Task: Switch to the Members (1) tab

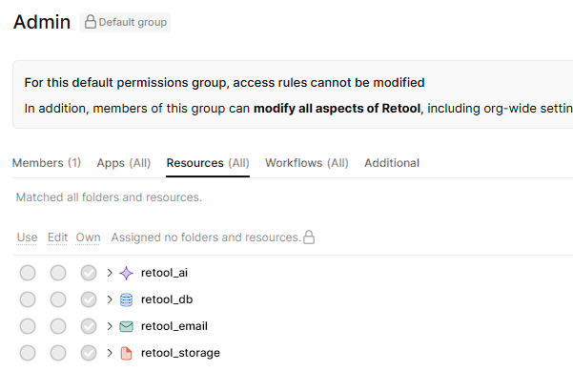Action: 47,163
